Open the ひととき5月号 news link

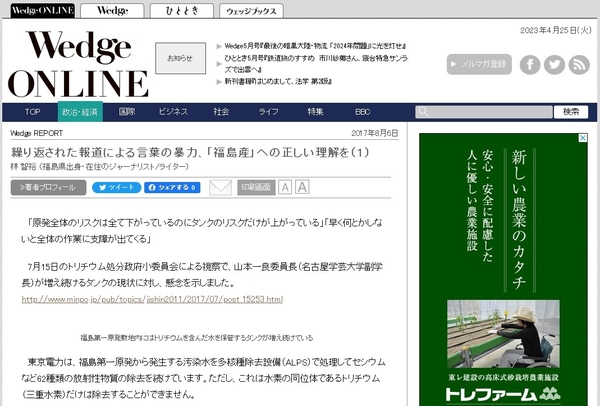[x=316, y=64]
